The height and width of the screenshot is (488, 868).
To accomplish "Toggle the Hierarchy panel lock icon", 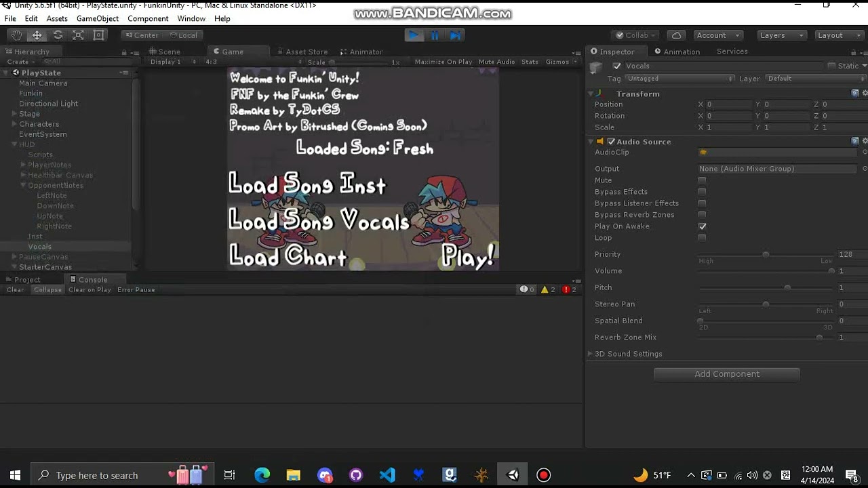I will click(x=124, y=52).
